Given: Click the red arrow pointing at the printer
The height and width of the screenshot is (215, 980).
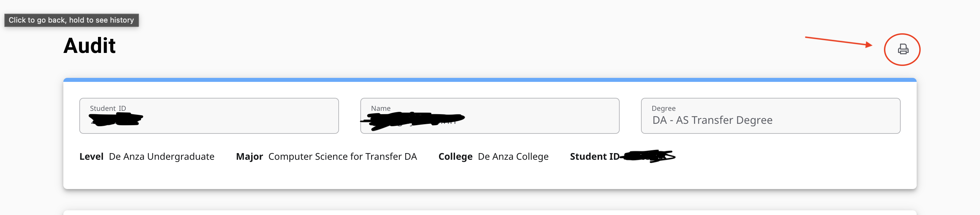Looking at the screenshot, I should (x=838, y=41).
